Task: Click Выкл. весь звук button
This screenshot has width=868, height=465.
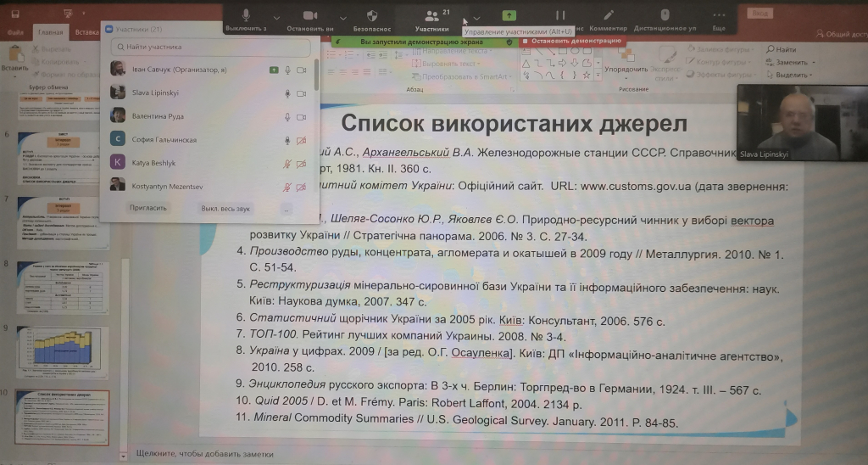Action: [x=225, y=209]
